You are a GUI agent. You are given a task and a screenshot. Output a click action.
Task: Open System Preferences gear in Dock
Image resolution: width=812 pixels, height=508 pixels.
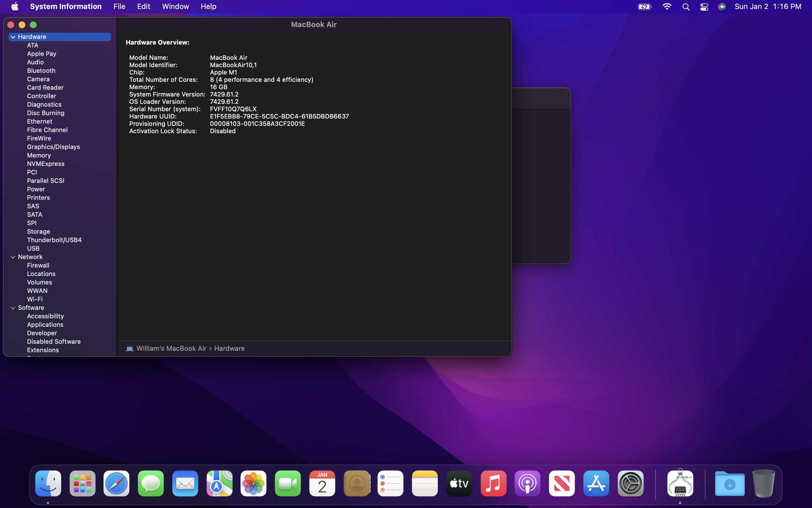[x=631, y=484]
